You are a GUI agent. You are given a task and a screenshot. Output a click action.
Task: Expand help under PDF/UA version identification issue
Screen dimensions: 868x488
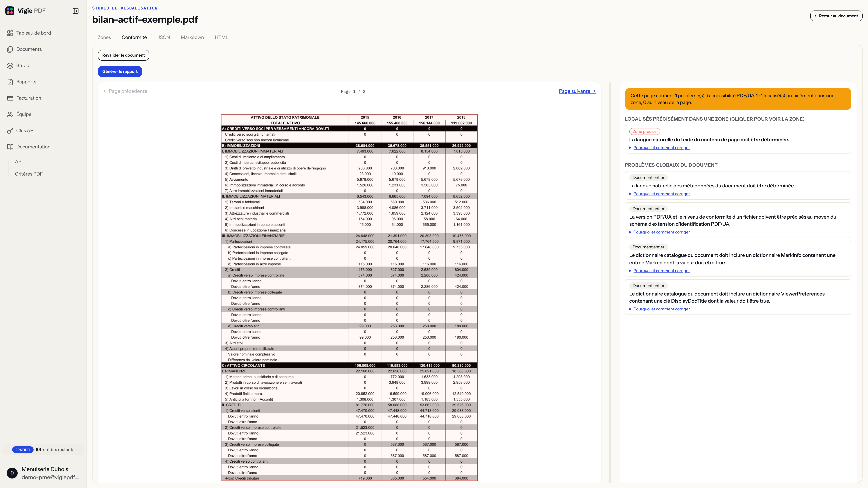click(x=661, y=232)
